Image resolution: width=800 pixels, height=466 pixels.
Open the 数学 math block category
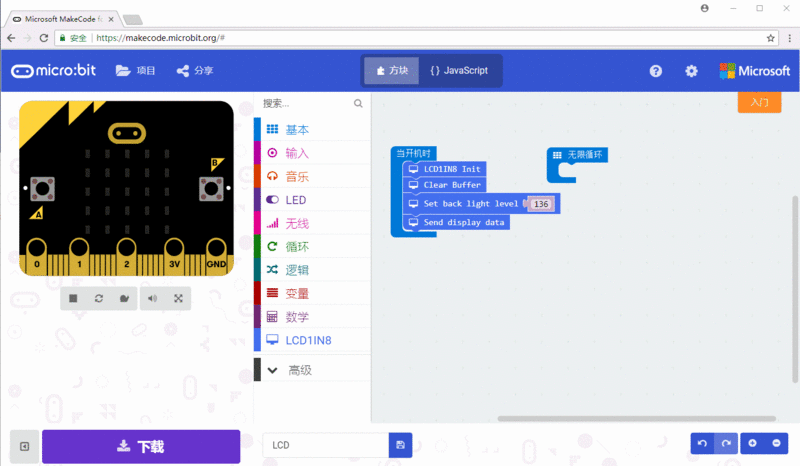[x=312, y=317]
